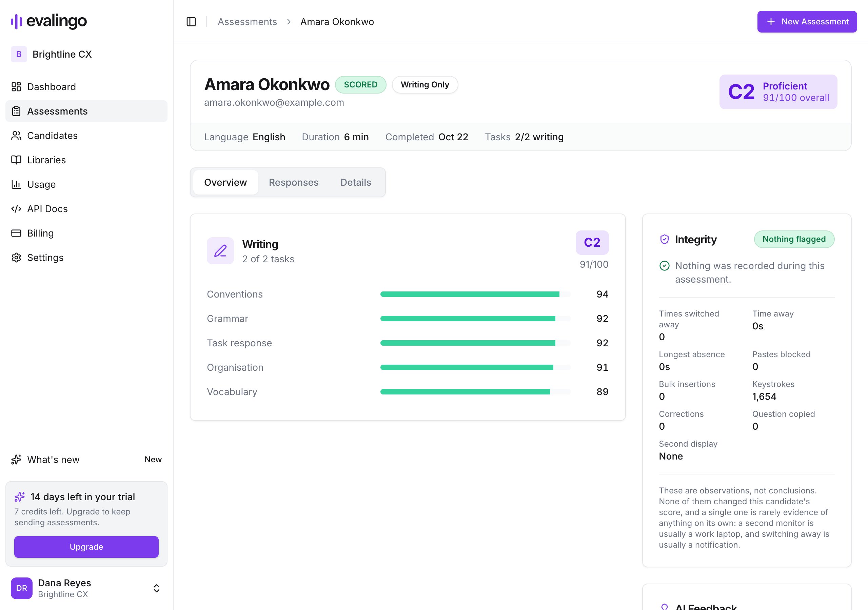Click the Brightline CX workspace avatar
868x610 pixels.
tap(19, 54)
